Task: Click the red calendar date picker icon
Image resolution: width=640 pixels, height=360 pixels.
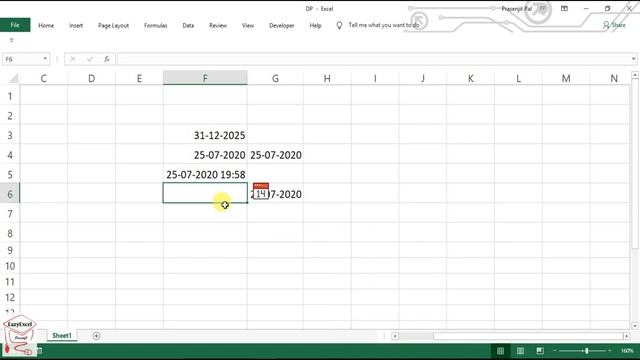Action: coord(261,191)
